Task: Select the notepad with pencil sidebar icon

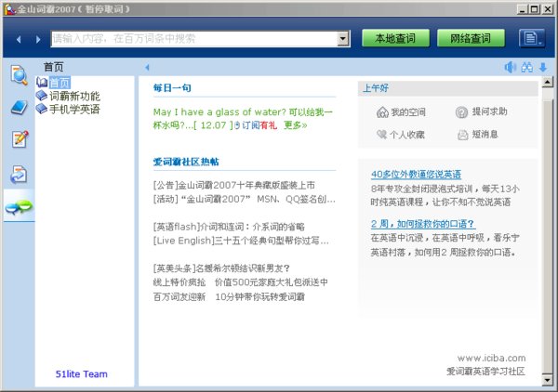Action: point(20,139)
